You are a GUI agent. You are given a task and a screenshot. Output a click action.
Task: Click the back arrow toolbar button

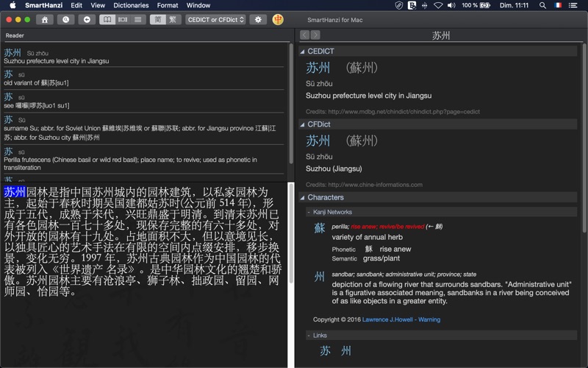[x=87, y=20]
